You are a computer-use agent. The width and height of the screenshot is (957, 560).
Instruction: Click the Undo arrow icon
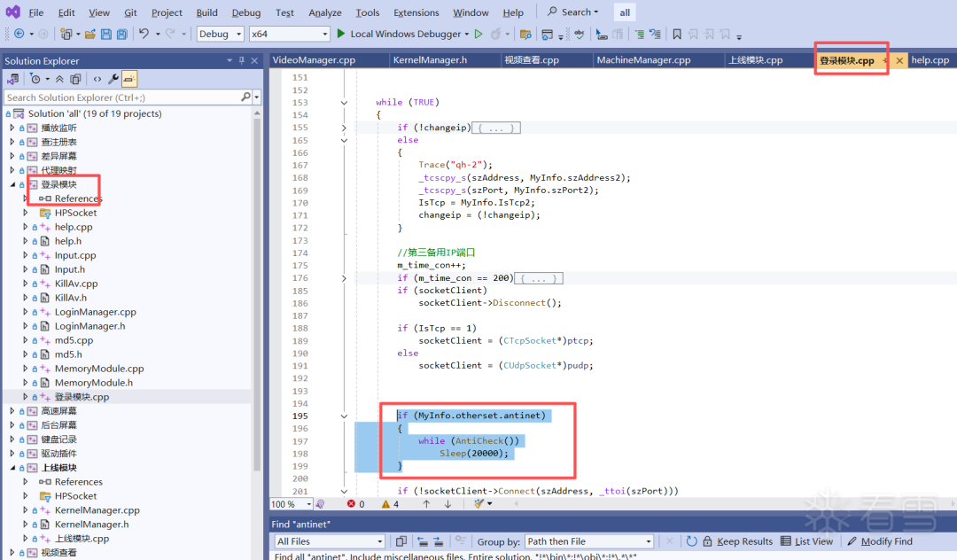pos(144,35)
